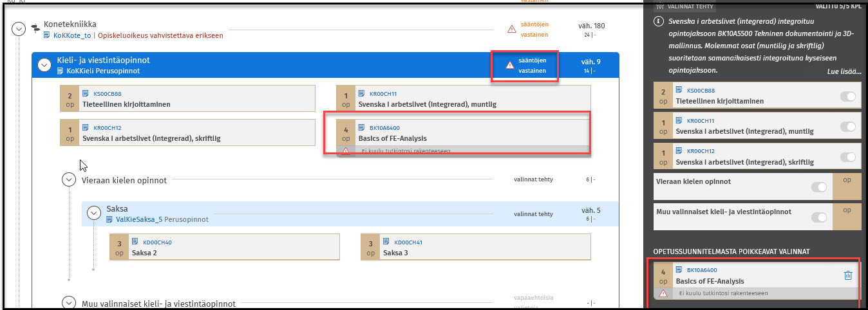This screenshot has width=868, height=310.
Task: Click warning triangle in blue Kieli- ja viestintäopinnot header
Action: click(510, 66)
